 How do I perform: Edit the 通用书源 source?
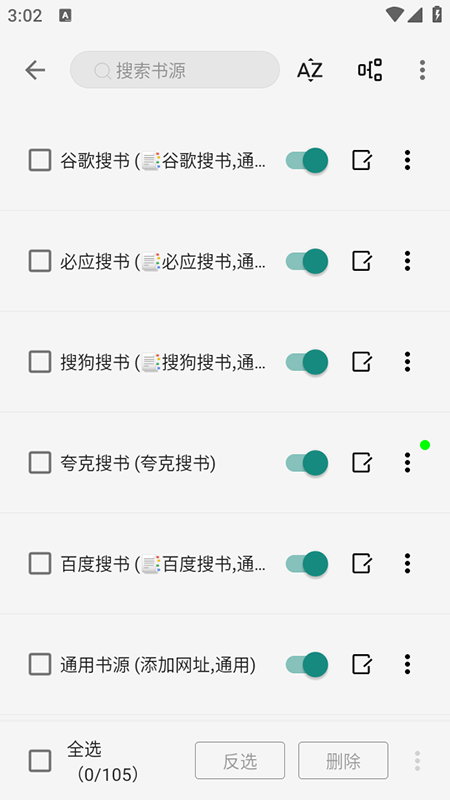362,664
